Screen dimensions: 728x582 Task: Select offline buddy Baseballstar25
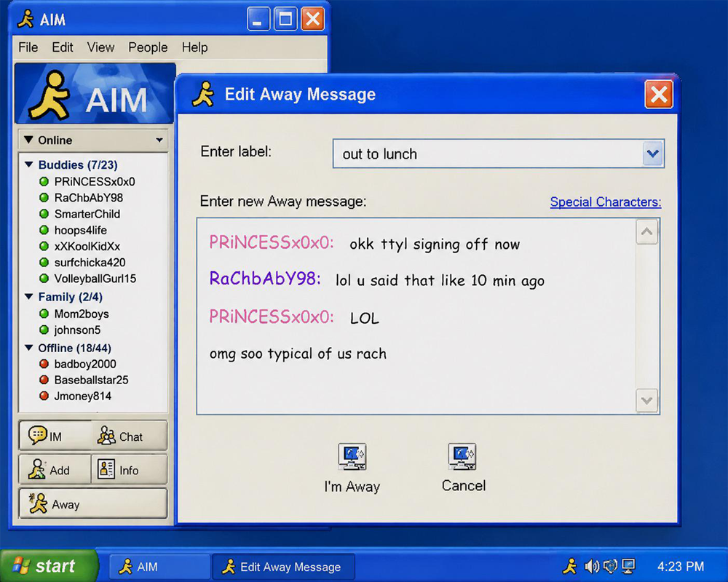click(x=91, y=380)
